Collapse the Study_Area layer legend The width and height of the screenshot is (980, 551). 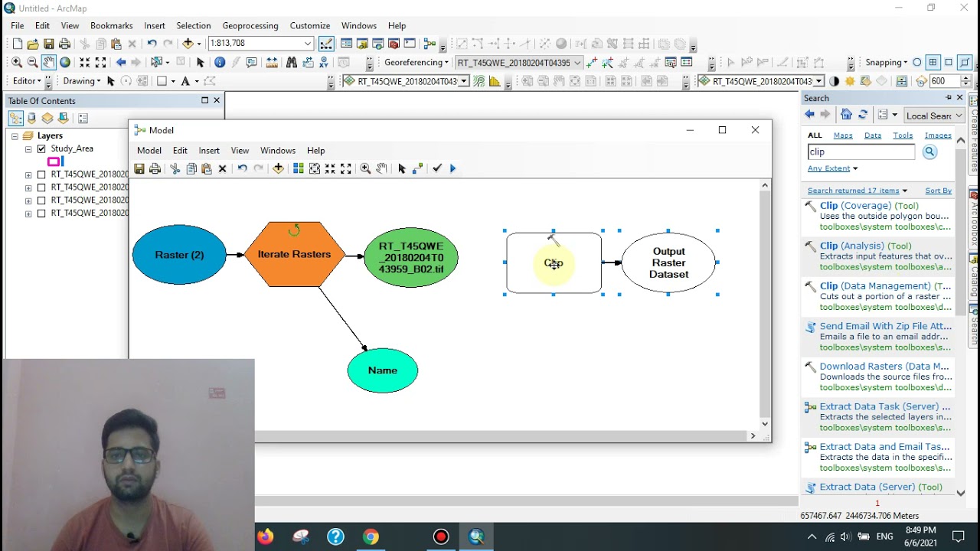(x=28, y=148)
